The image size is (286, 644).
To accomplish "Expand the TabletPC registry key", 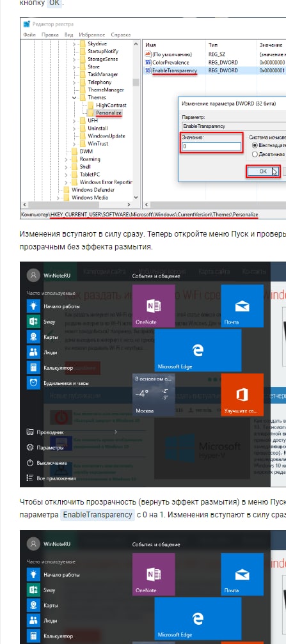I will coord(67,175).
